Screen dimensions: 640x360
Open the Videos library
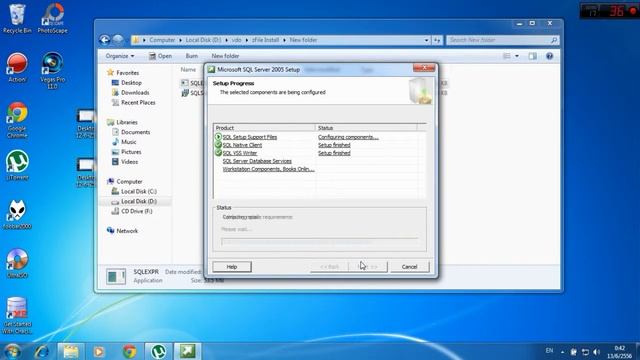coord(129,162)
